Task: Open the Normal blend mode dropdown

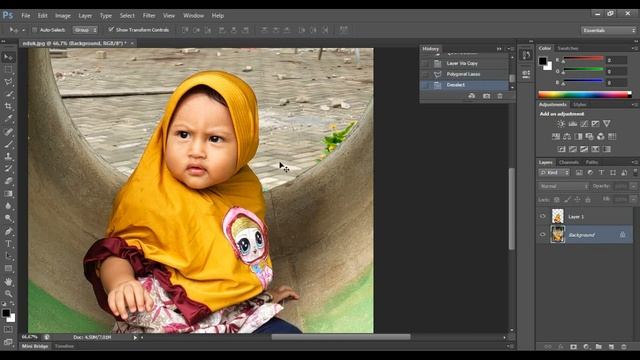Action: pyautogui.click(x=563, y=186)
